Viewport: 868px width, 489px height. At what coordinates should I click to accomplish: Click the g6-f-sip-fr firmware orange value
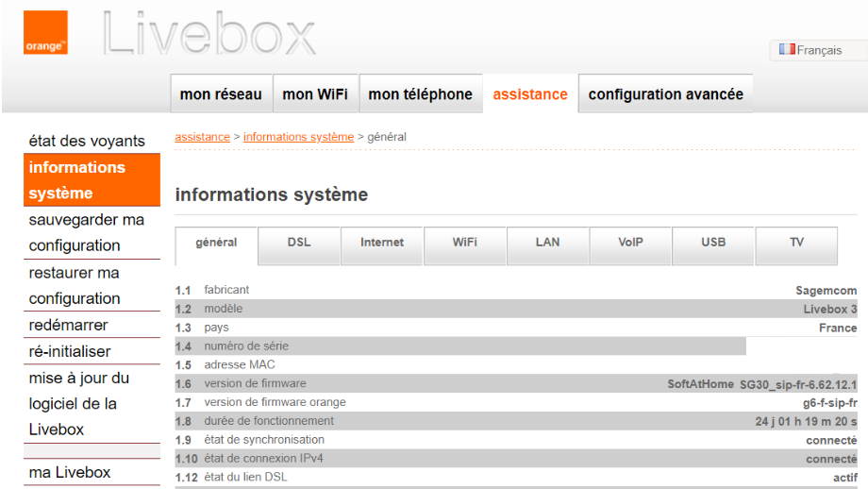tap(830, 402)
